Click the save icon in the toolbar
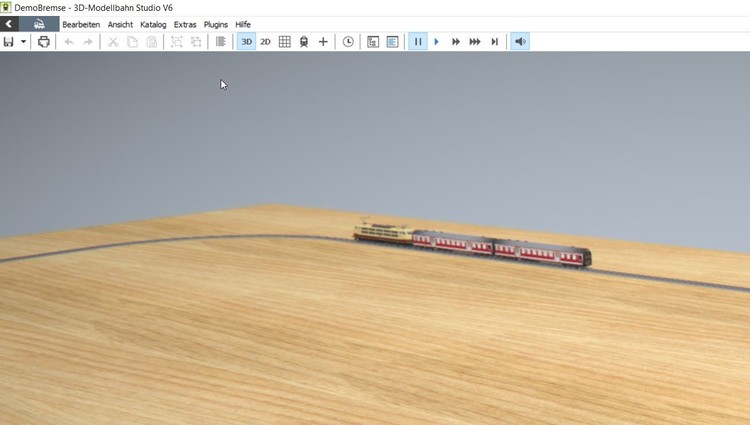The image size is (750, 425). pyautogui.click(x=9, y=42)
